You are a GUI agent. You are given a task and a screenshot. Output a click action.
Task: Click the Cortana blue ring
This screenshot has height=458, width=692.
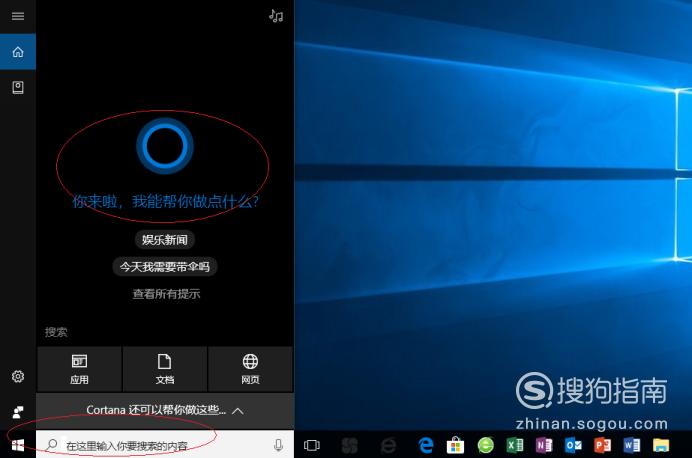[165, 146]
